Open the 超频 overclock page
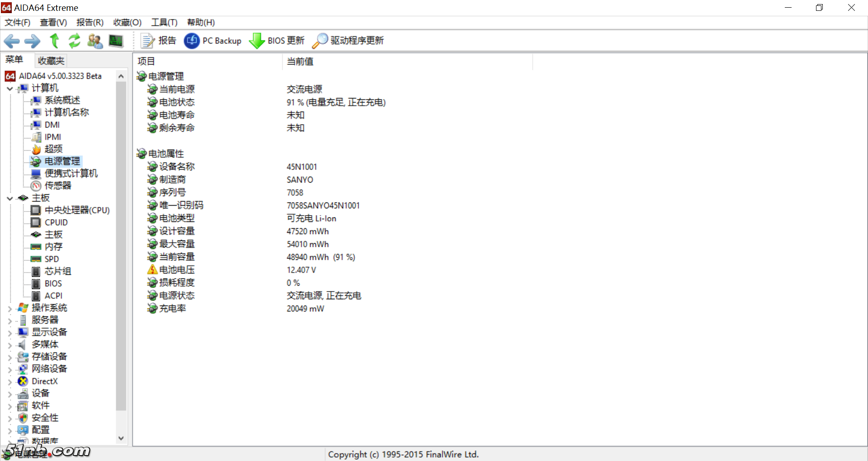Screen dimensions: 868x461 click(x=53, y=149)
